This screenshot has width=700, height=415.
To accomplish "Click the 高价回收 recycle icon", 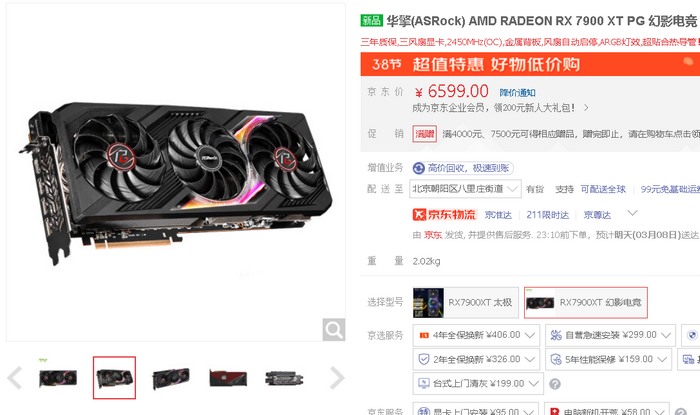I will (x=419, y=168).
